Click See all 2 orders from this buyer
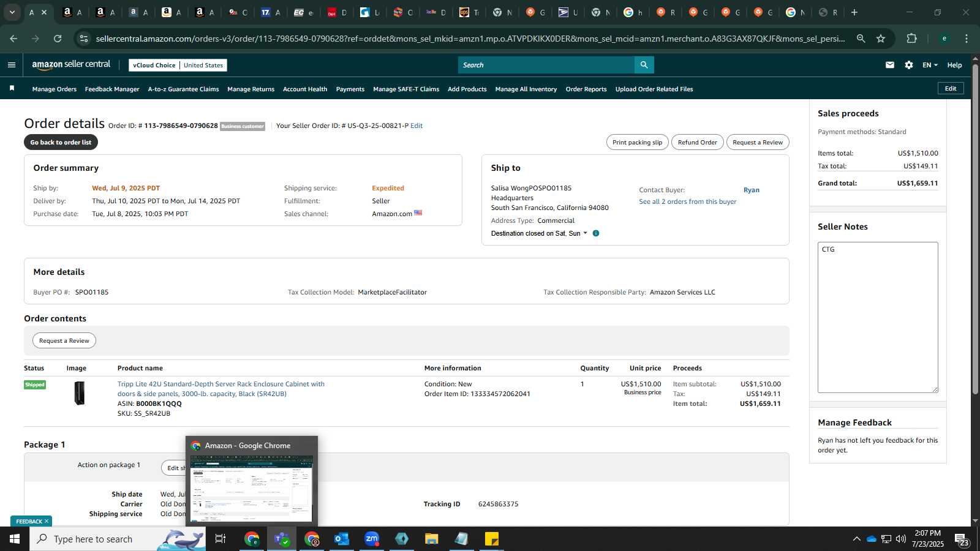This screenshot has height=551, width=980. 688,201
